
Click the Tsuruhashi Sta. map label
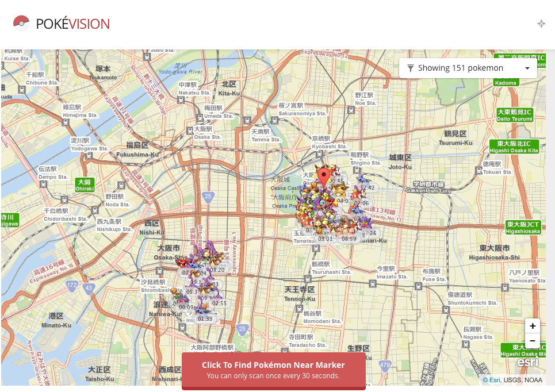coord(331,272)
